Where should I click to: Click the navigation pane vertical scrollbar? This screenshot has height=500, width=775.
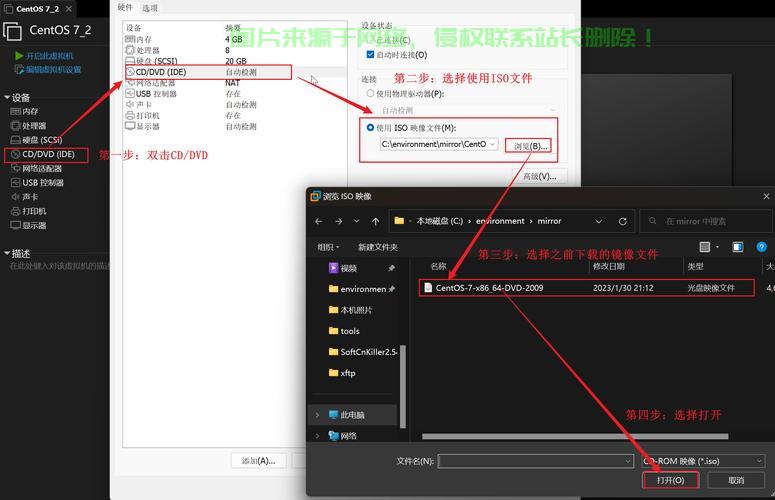403,386
